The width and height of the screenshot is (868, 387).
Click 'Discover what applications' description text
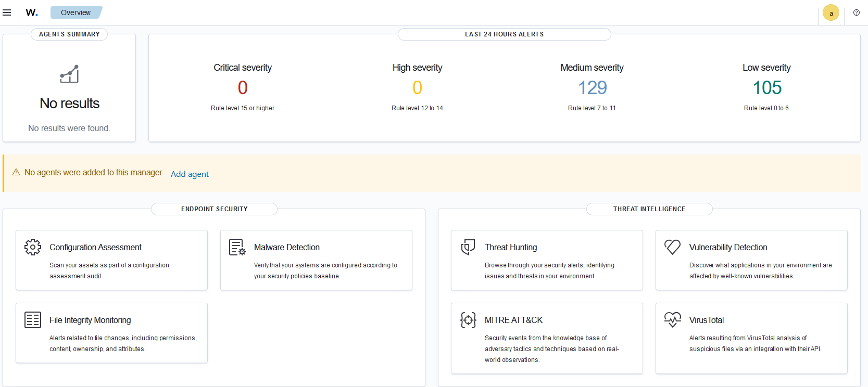point(761,270)
